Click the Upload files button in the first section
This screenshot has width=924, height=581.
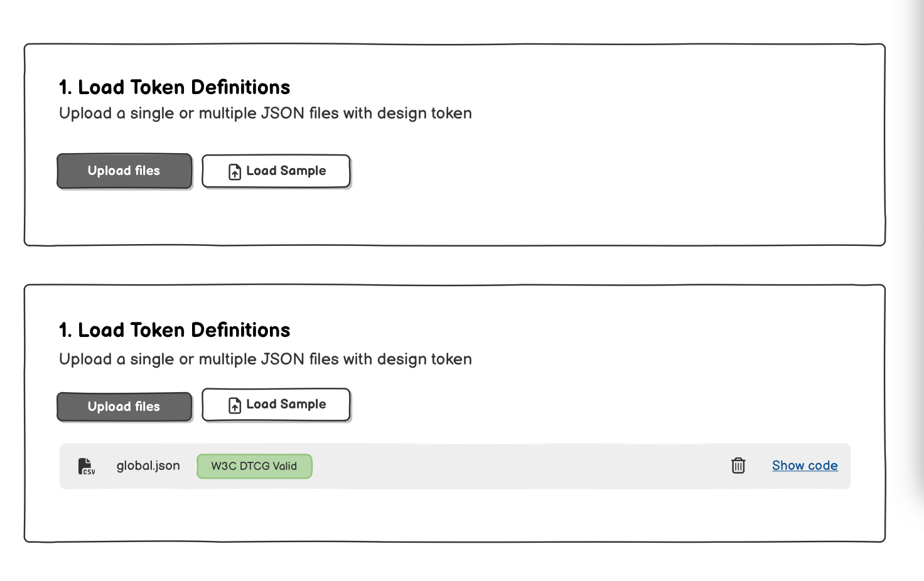124,171
